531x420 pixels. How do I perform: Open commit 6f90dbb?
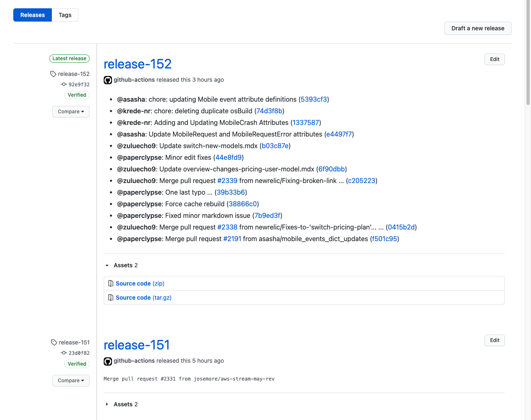click(x=331, y=169)
